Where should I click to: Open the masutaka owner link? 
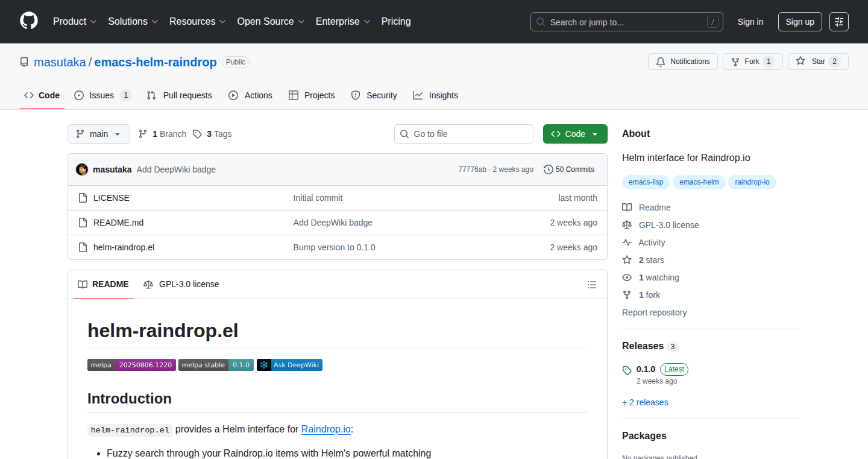pos(60,62)
